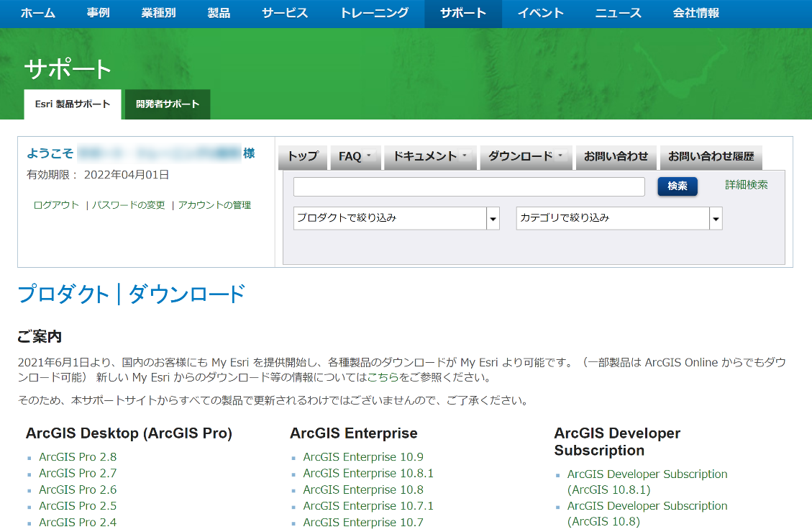
Task: Open the ArcGIS Enterprise 10.9 link
Action: pyautogui.click(x=363, y=457)
